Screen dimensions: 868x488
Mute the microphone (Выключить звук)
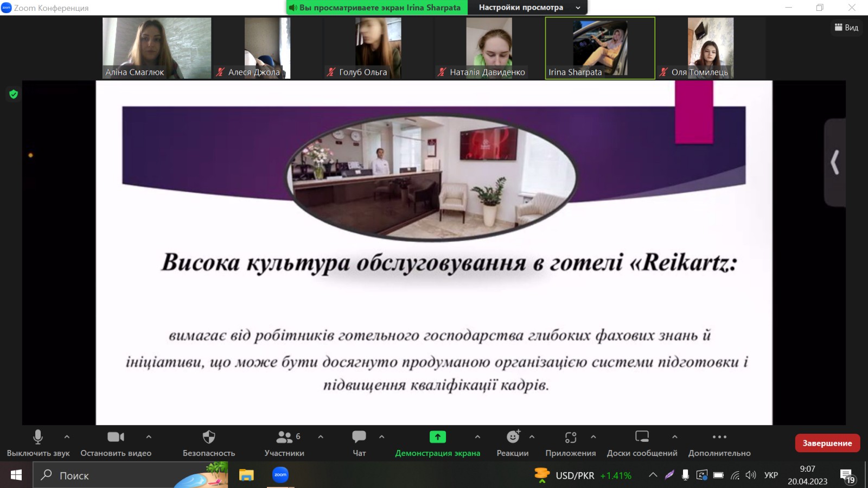pos(38,438)
